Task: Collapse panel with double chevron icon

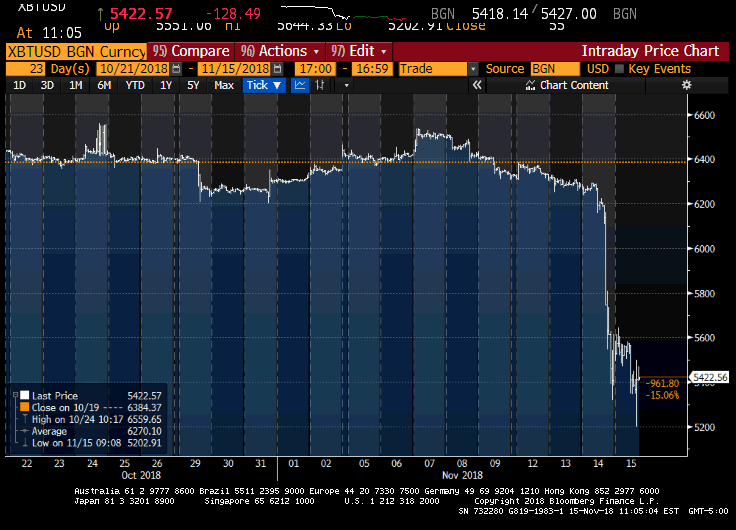Action: point(477,85)
